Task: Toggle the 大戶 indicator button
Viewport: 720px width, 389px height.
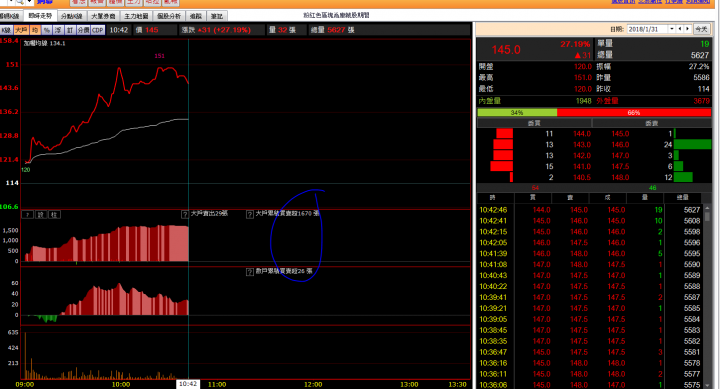Action: pyautogui.click(x=21, y=30)
